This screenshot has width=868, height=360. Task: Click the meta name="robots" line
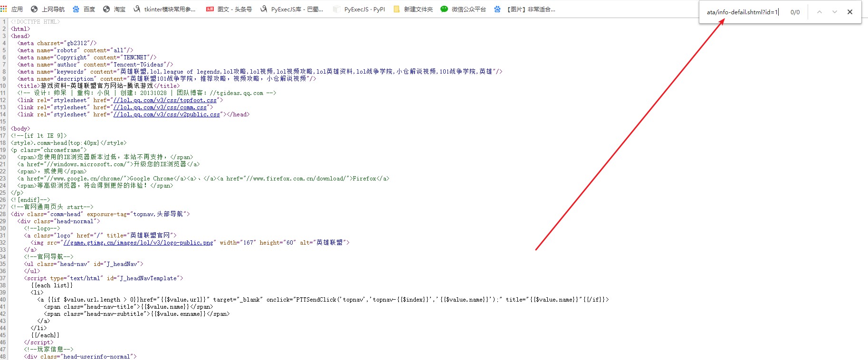point(75,50)
